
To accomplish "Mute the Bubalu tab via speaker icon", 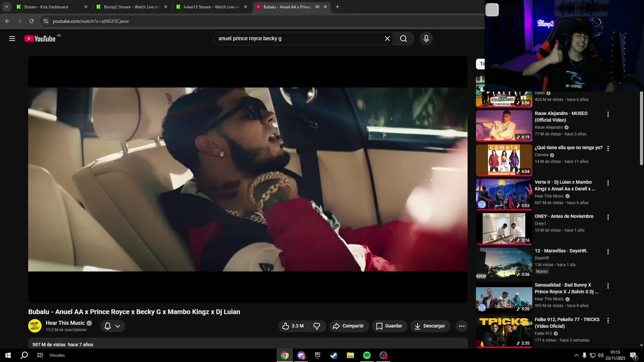I will (x=317, y=7).
